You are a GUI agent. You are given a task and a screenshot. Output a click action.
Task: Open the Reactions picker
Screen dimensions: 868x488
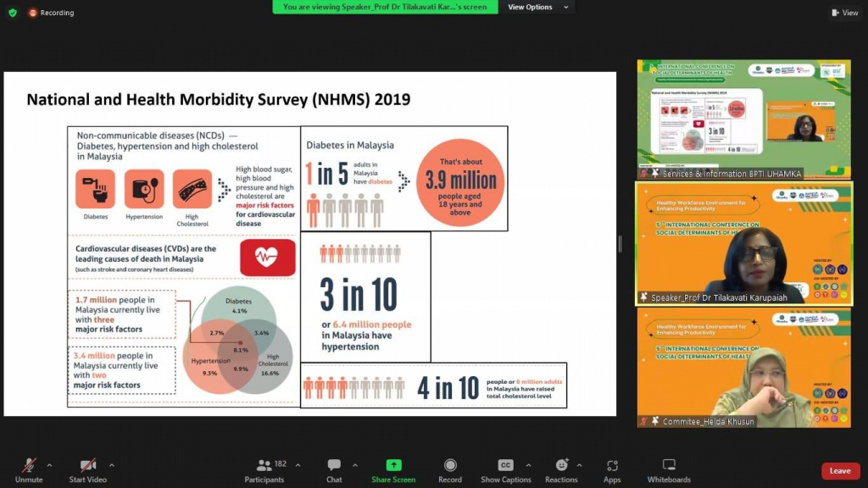tap(561, 469)
